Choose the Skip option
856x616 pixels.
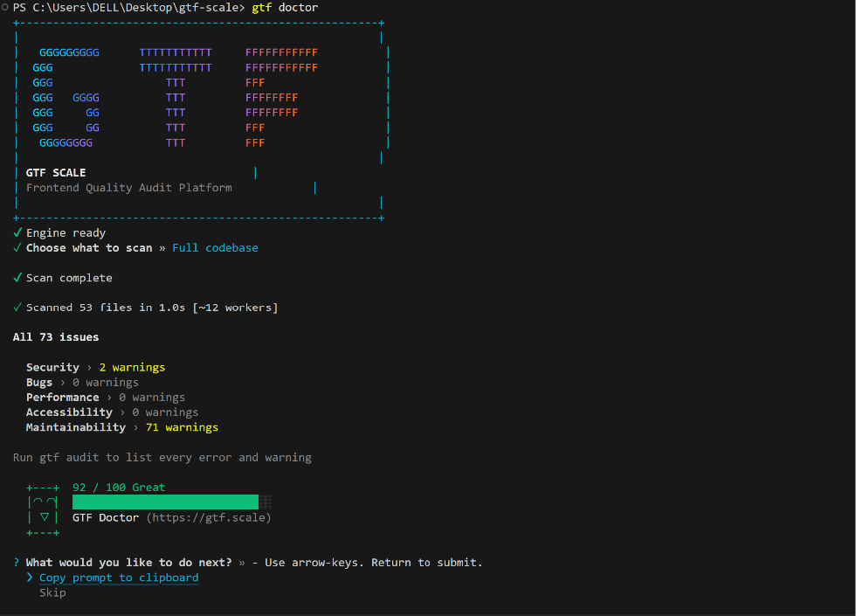point(52,592)
